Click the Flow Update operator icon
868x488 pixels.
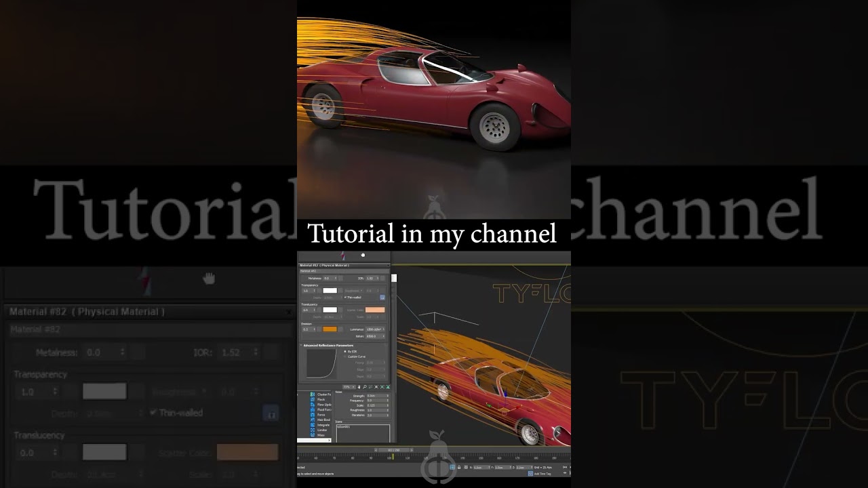313,405
